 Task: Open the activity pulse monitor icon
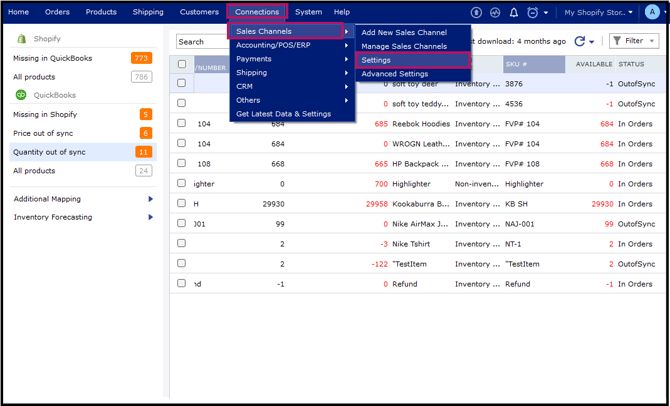[x=495, y=12]
